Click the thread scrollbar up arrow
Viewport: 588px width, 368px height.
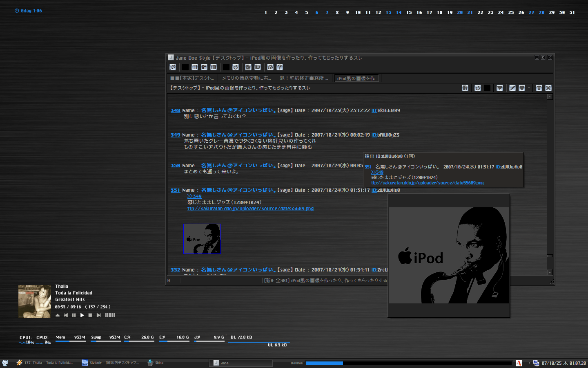pyautogui.click(x=550, y=97)
